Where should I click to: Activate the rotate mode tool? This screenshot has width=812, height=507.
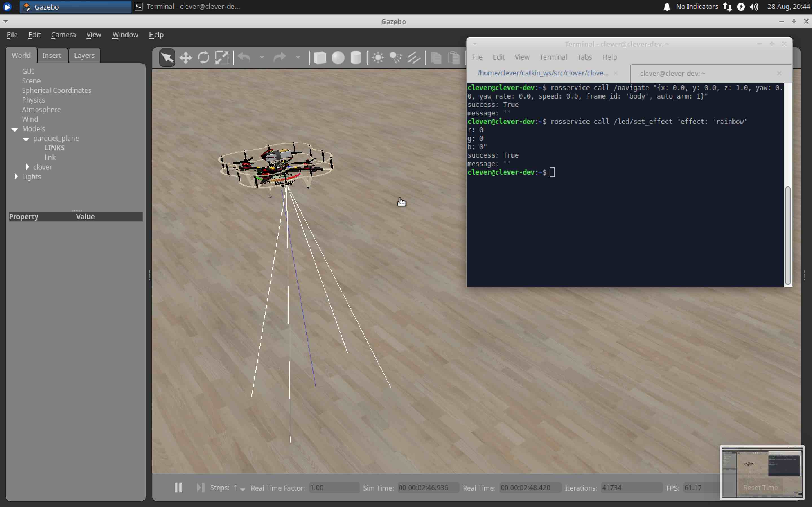(x=203, y=58)
